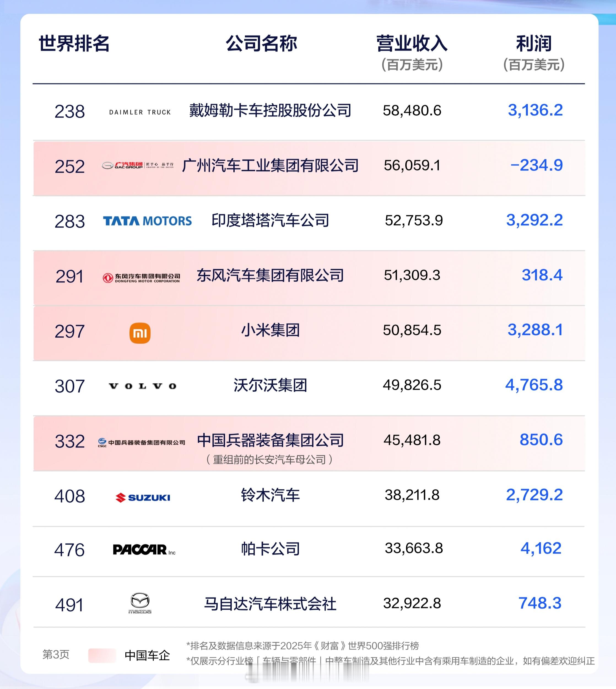Screen dimensions: 616x689
Task: Click revenue value 45,481.8
Action: (x=412, y=440)
